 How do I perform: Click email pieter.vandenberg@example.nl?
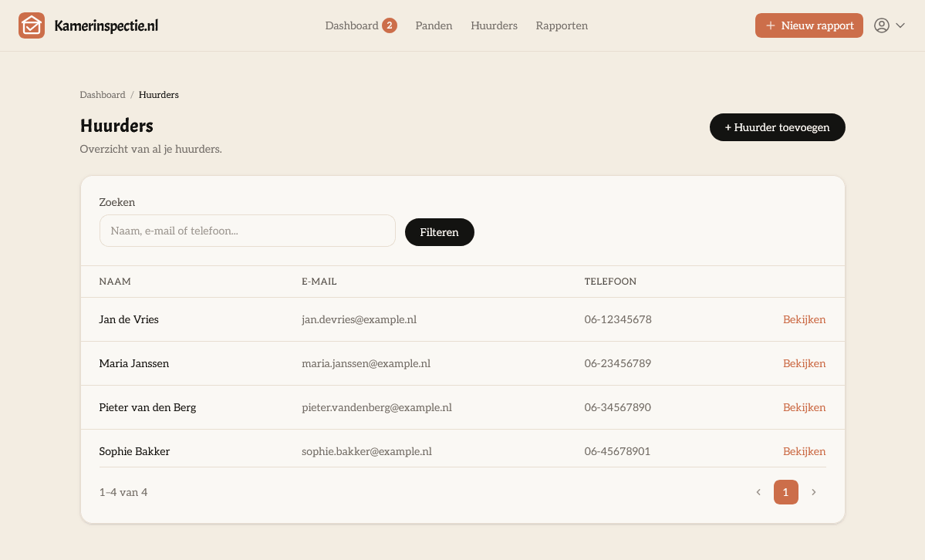click(x=377, y=407)
